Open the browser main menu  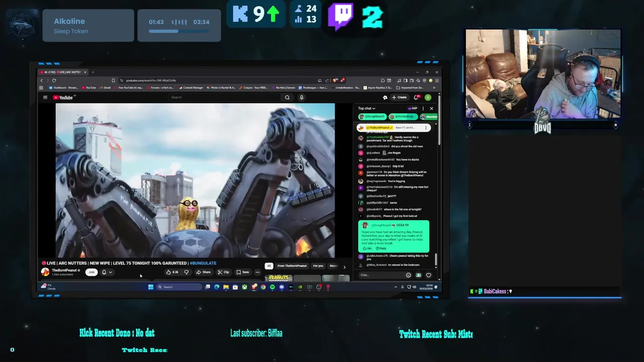click(x=437, y=80)
